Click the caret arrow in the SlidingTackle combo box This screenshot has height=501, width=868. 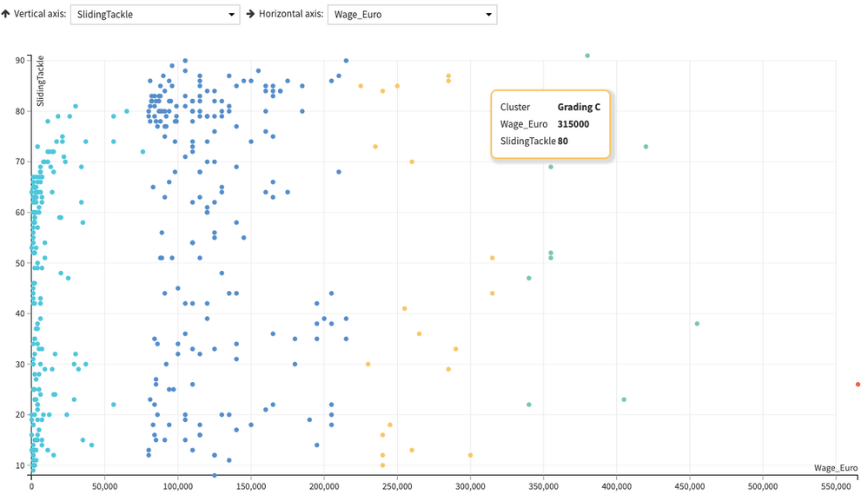(231, 15)
